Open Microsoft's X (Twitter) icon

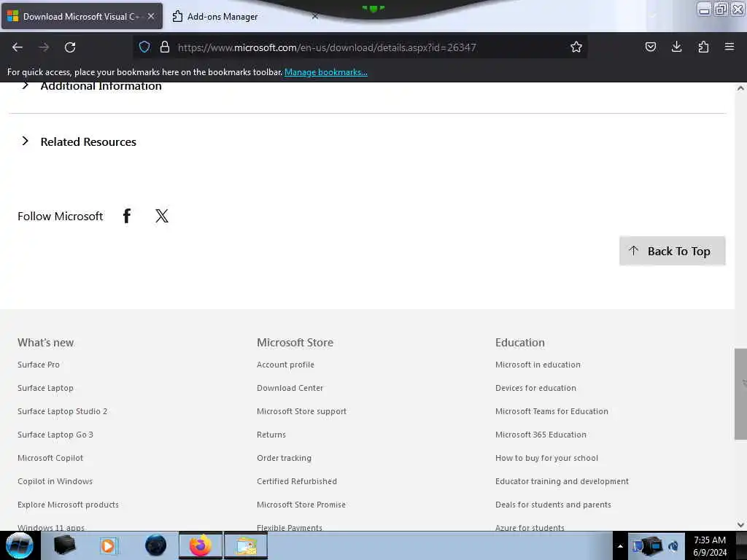tap(162, 216)
